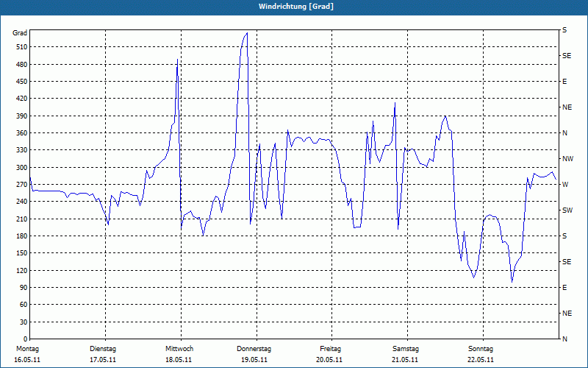The image size is (588, 368).
Task: Click the 210 value on left axis
Action: coord(22,219)
